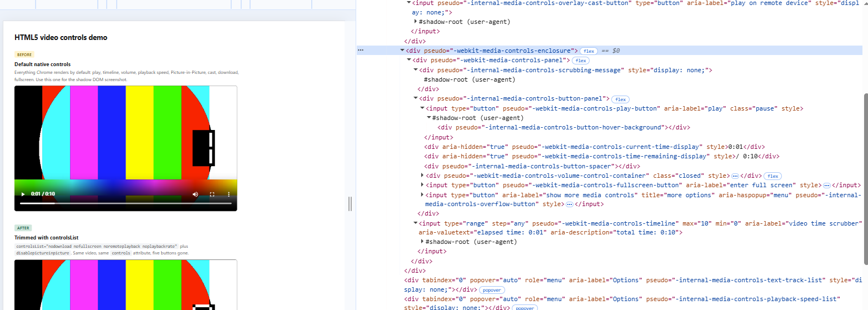Expand the overflow-button input node
The height and width of the screenshot is (310, 868).
(x=422, y=195)
